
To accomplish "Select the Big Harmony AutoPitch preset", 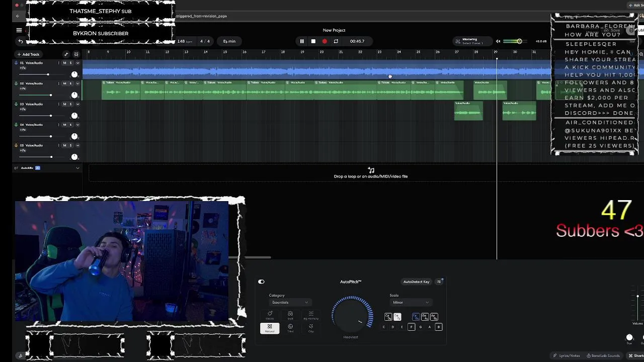I will coord(311,315).
